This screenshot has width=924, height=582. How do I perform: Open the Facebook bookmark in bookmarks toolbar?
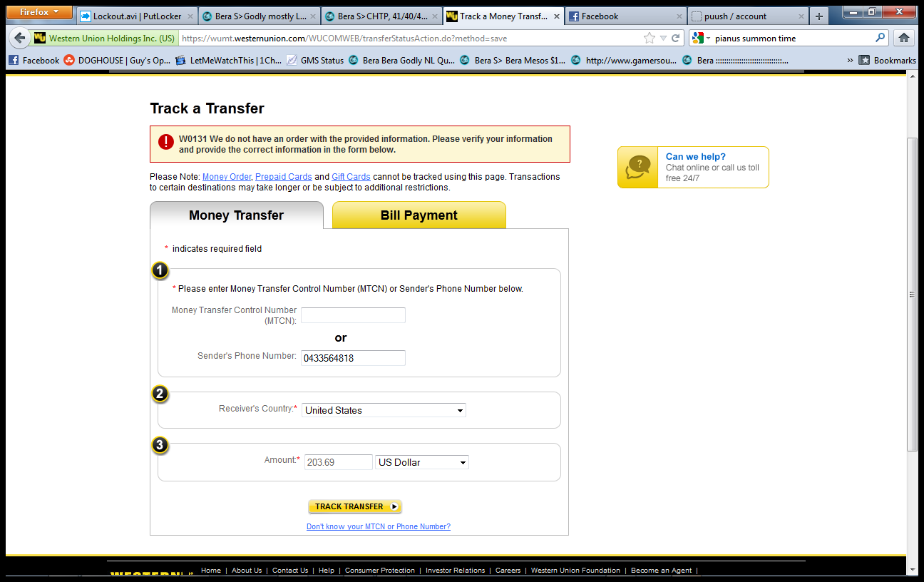click(34, 61)
